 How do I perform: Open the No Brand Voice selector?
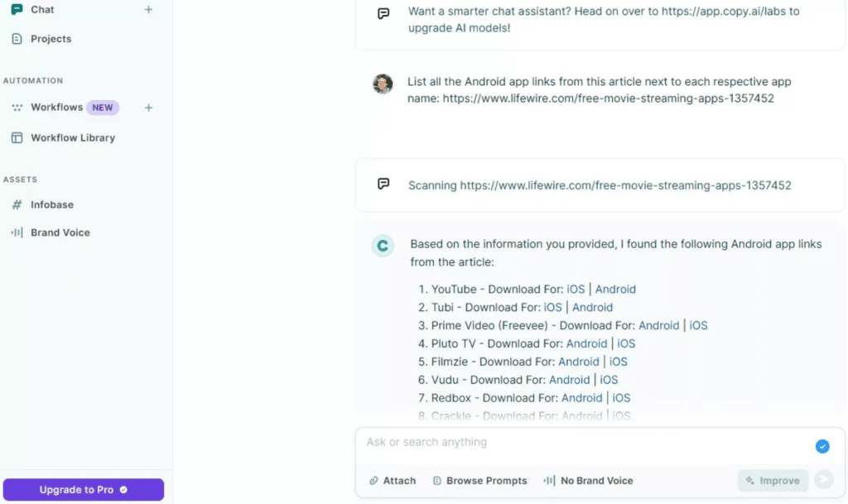590,480
